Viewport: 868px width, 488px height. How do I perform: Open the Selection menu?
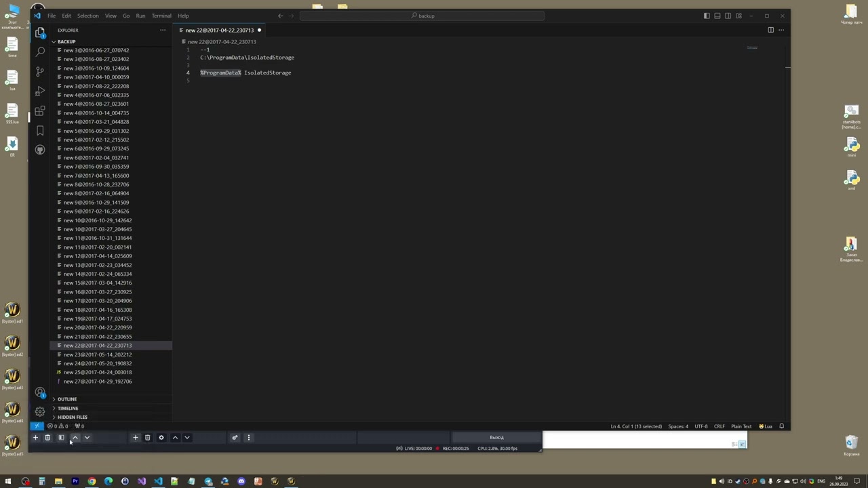(x=87, y=16)
